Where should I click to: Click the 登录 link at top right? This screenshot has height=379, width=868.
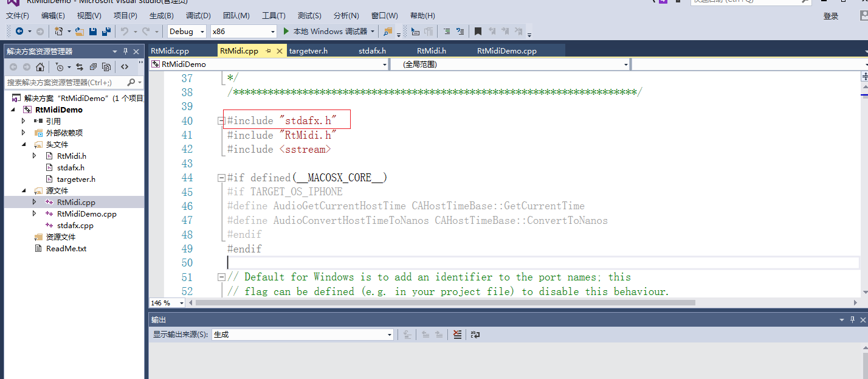830,16
